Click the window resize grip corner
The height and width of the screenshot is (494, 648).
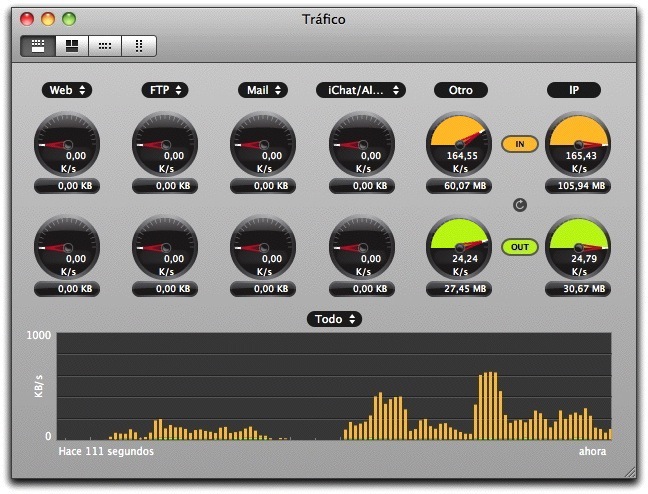[630, 472]
